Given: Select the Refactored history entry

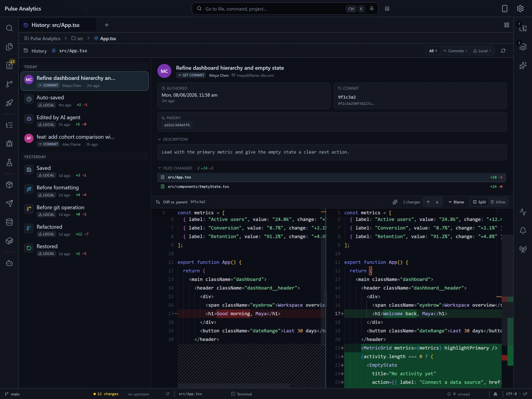Looking at the screenshot, I should (85, 230).
